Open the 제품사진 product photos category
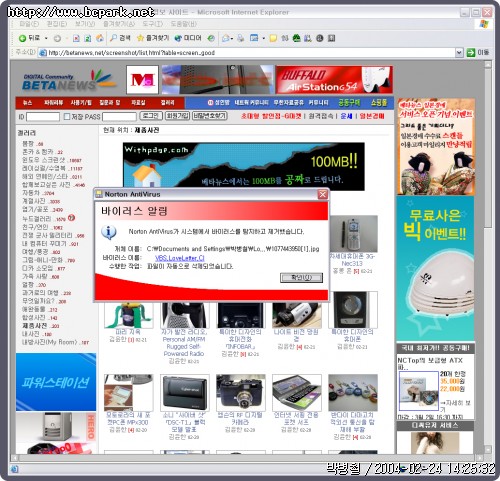 (34, 325)
